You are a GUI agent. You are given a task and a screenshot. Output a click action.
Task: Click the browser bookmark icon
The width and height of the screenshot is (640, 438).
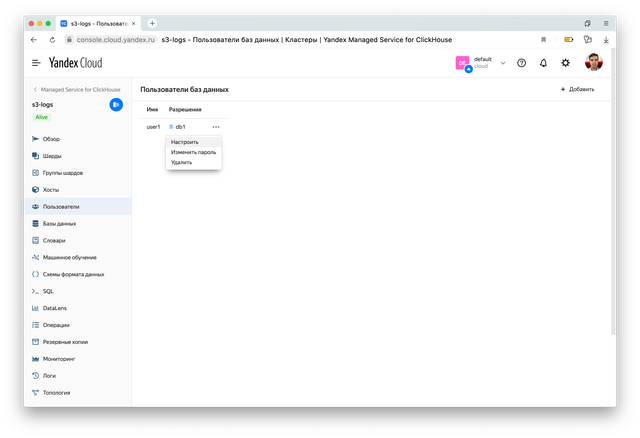[543, 39]
